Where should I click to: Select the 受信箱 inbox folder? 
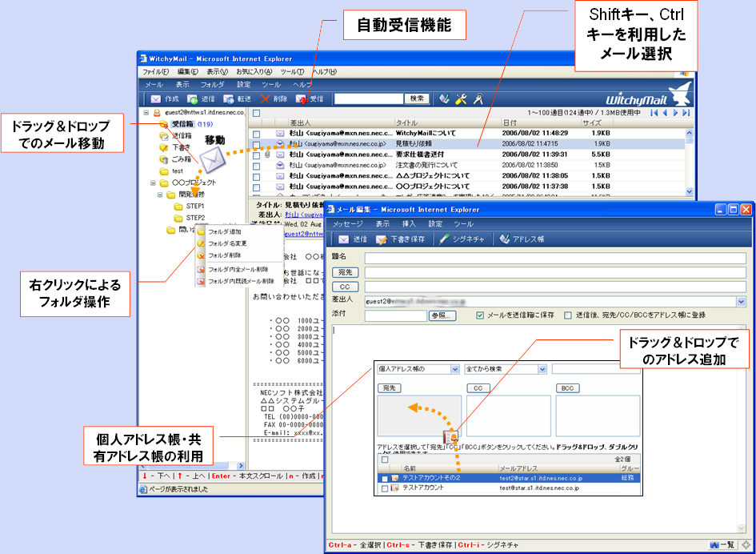tap(182, 123)
